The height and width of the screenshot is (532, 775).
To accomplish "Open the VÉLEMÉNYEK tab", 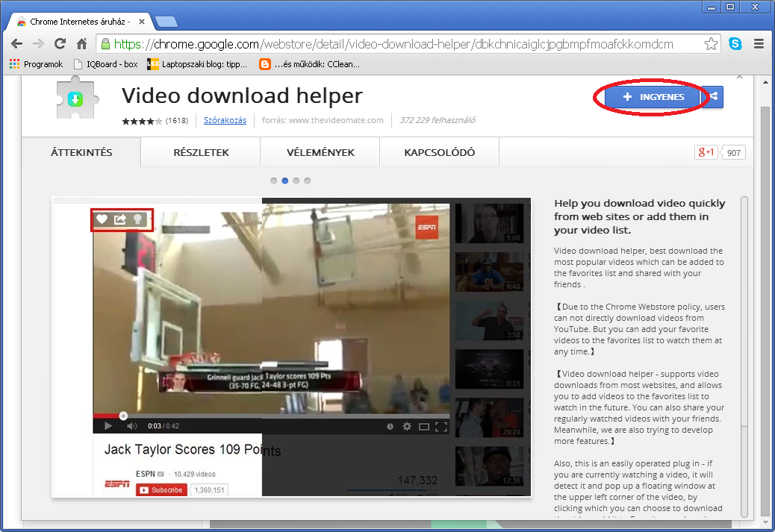I will [x=320, y=152].
